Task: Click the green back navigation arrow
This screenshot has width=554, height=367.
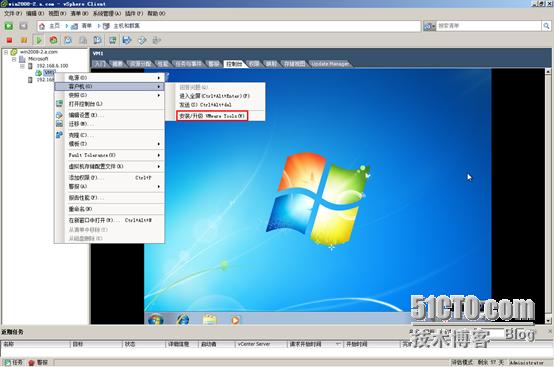Action: pyautogui.click(x=8, y=26)
